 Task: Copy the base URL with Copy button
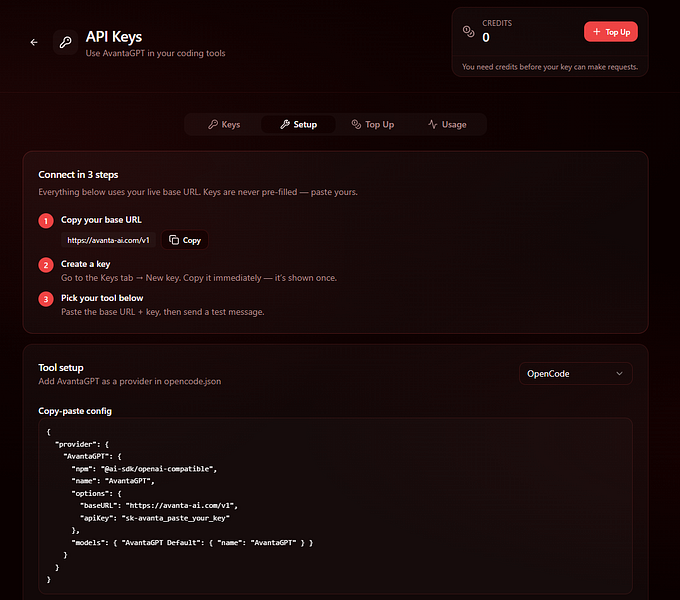click(x=185, y=240)
